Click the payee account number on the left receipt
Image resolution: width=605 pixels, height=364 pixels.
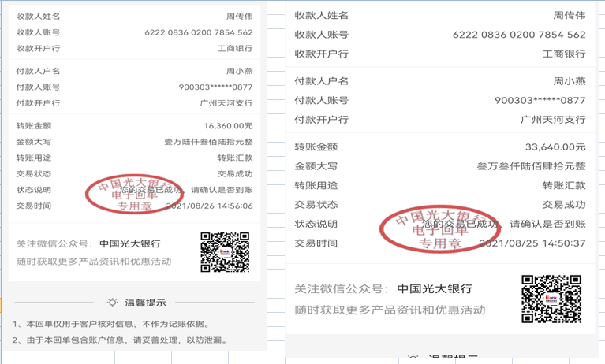(x=199, y=32)
